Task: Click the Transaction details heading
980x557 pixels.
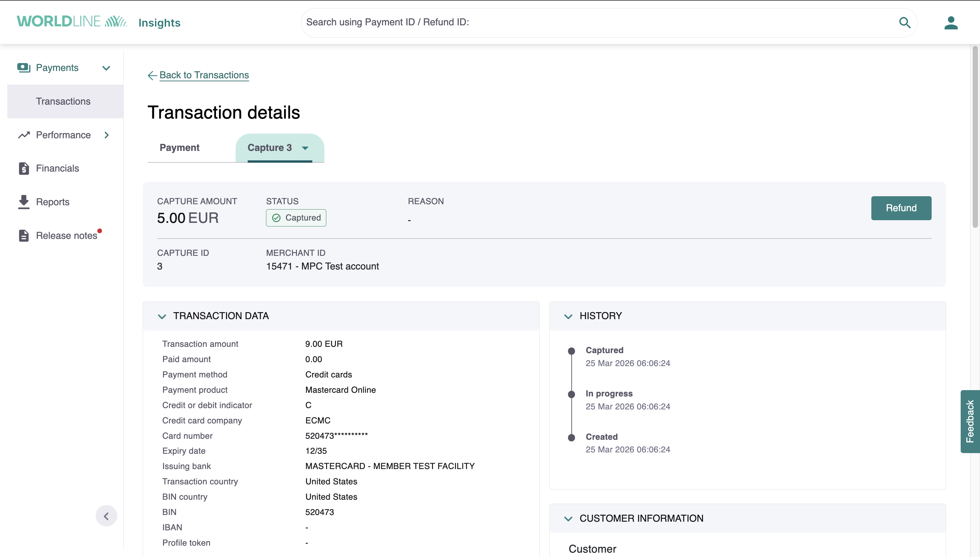Action: point(224,113)
